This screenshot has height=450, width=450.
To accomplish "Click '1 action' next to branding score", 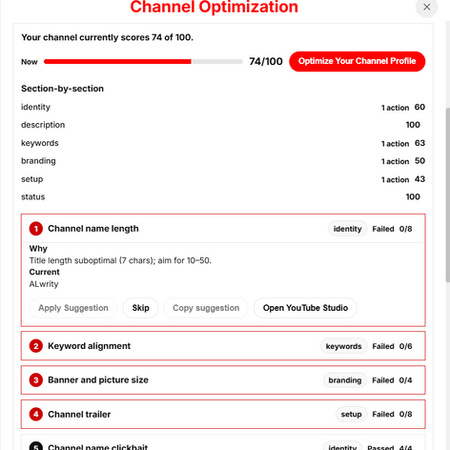I will coord(395,161).
